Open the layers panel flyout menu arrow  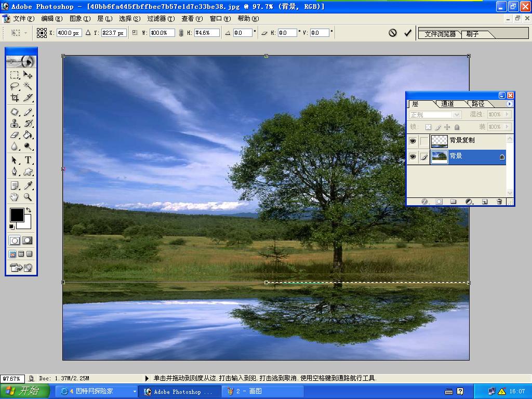[x=509, y=104]
